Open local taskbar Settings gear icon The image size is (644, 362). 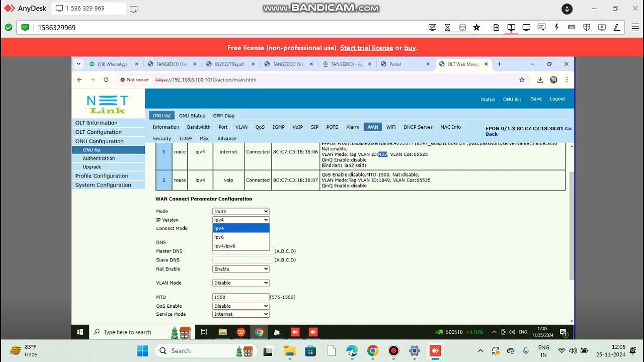(x=414, y=351)
